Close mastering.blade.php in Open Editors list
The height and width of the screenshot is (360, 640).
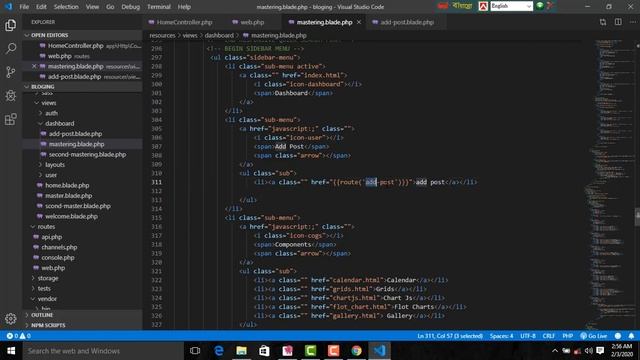(34, 66)
